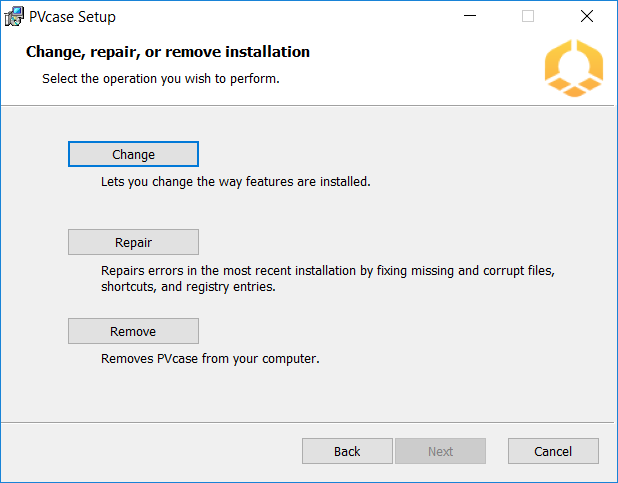The image size is (618, 483).
Task: Click the "Repairs errors in the most recent installation" description
Action: click(x=328, y=279)
